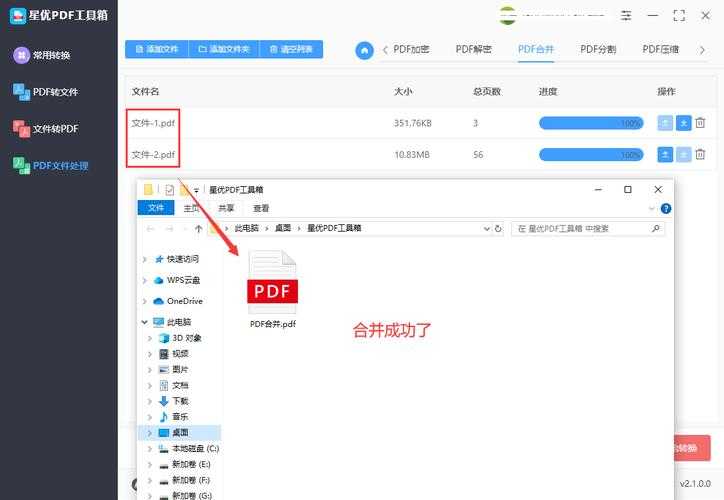This screenshot has width=724, height=500.
Task: Click progress bar of 文件-2.pdf
Action: click(591, 155)
